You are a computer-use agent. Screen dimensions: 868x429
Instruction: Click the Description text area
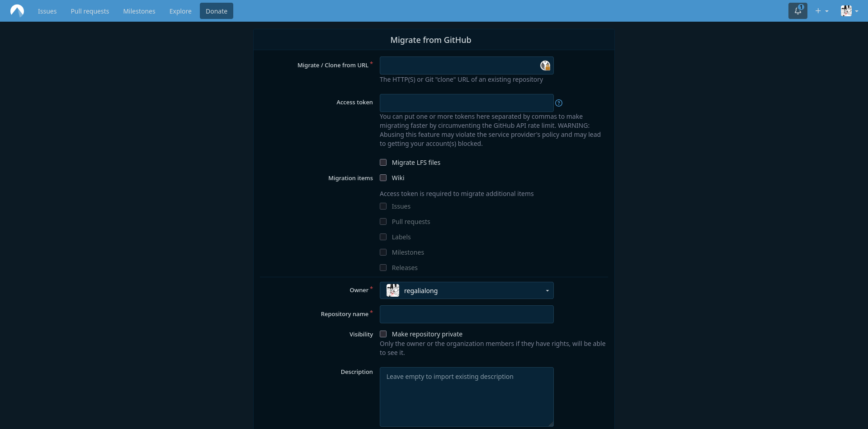coord(467,396)
